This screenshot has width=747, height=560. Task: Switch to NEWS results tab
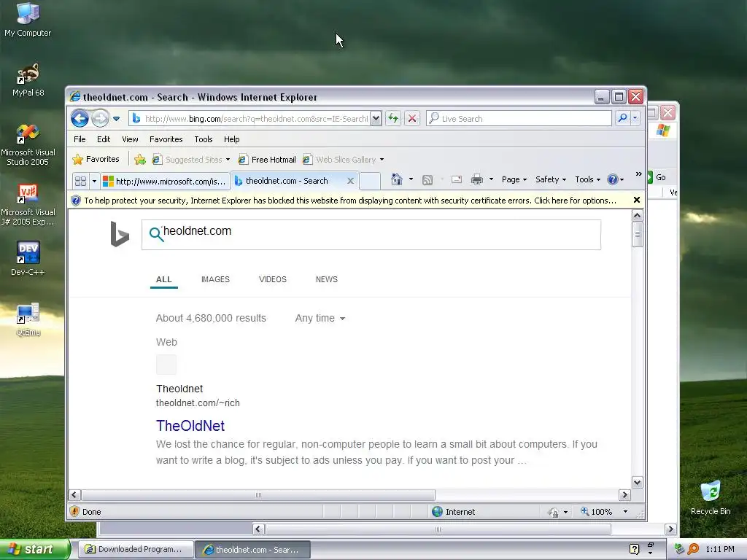tap(326, 279)
